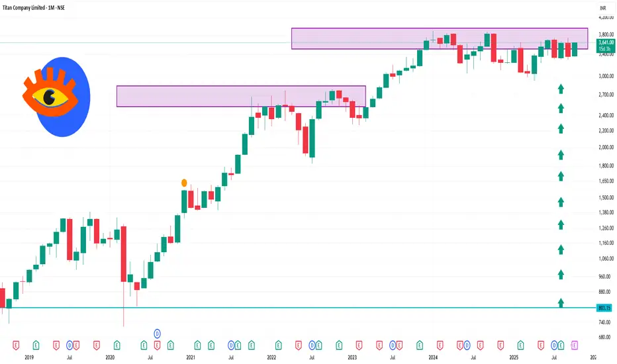This screenshot has height=364, width=617.
Task: Click the purple upcoming earnings marker
Action: (574, 345)
